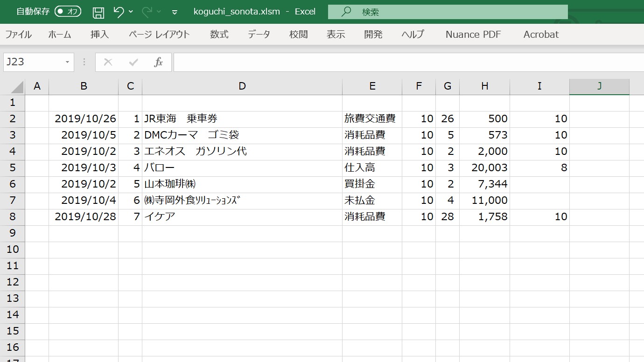
Task: Select the amount cell 573
Action: tap(484, 135)
